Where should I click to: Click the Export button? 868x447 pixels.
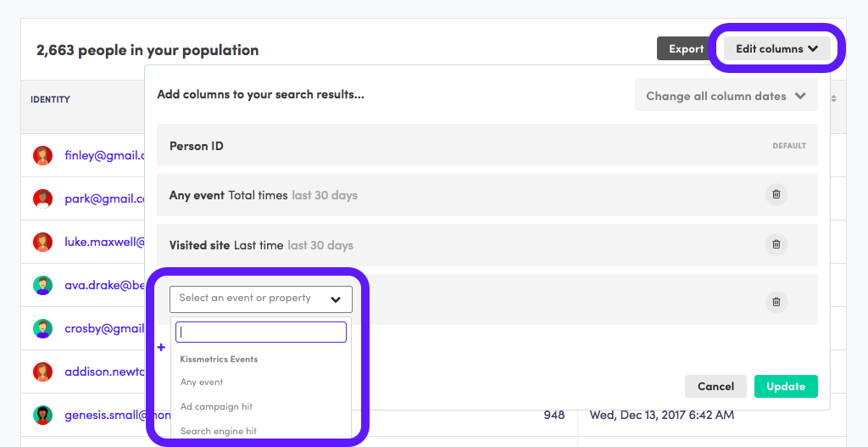tap(686, 48)
